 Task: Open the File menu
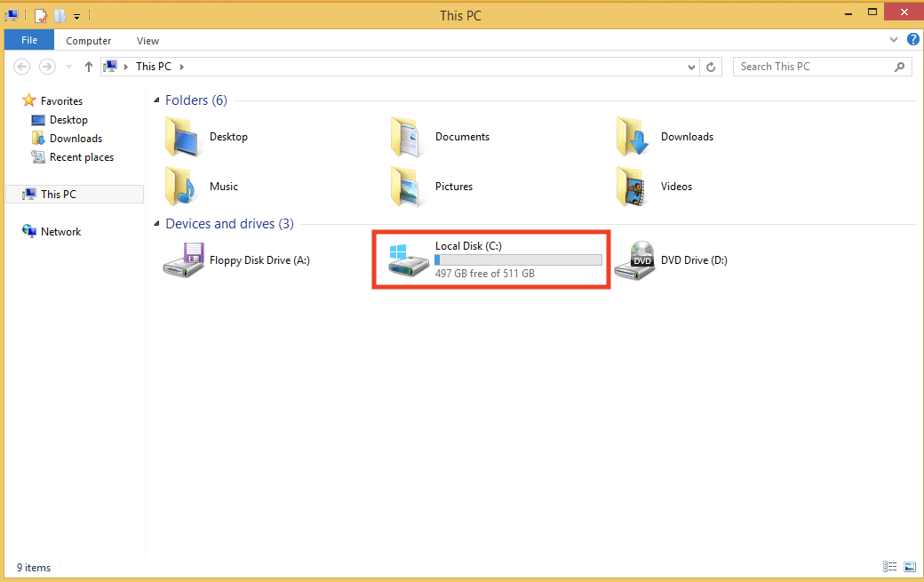[29, 40]
